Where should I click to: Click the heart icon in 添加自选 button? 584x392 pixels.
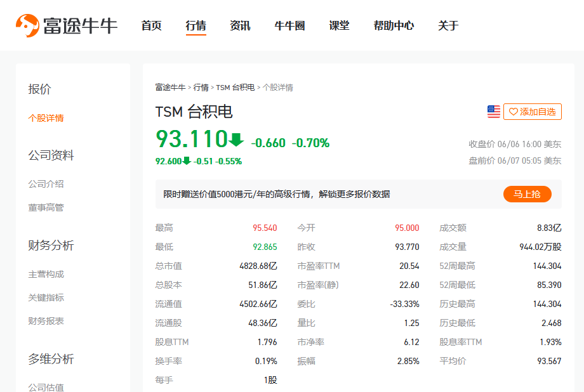pyautogui.click(x=513, y=111)
